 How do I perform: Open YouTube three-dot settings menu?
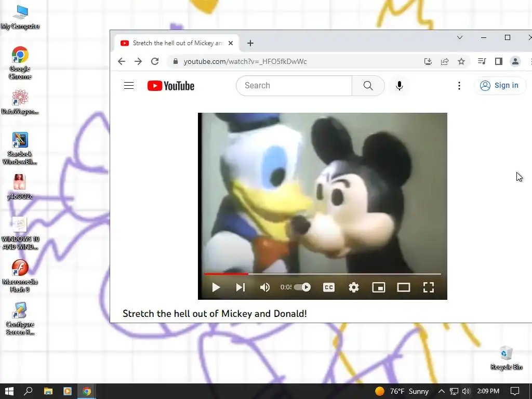click(x=459, y=86)
